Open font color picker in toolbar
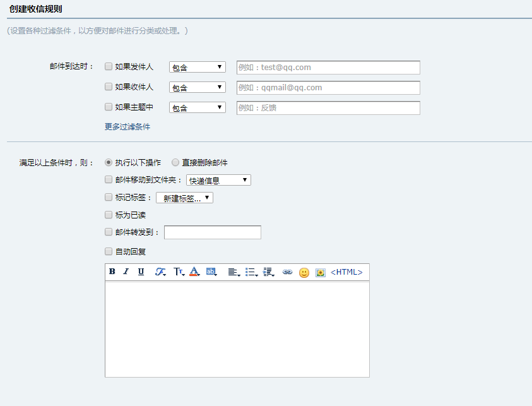 194,272
